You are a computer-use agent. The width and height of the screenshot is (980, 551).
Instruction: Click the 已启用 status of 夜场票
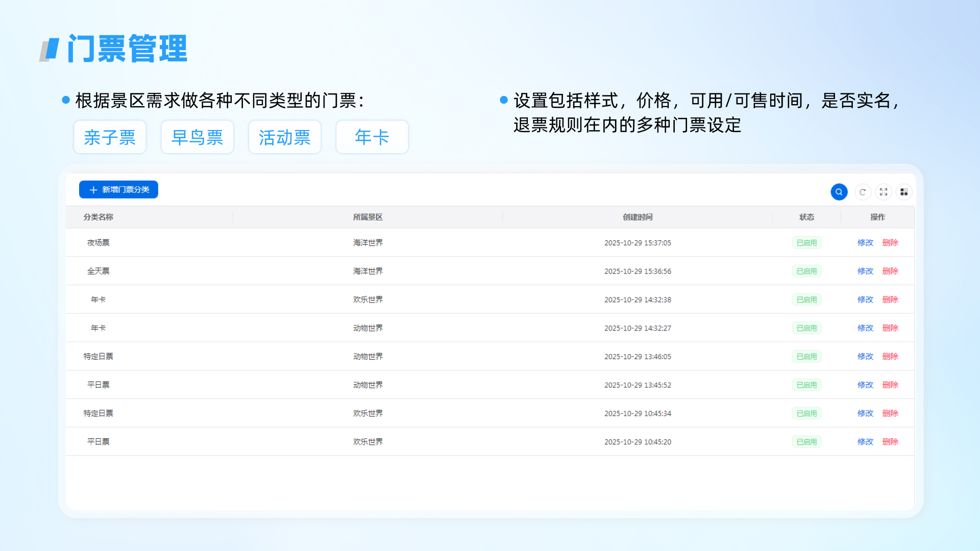click(x=806, y=243)
